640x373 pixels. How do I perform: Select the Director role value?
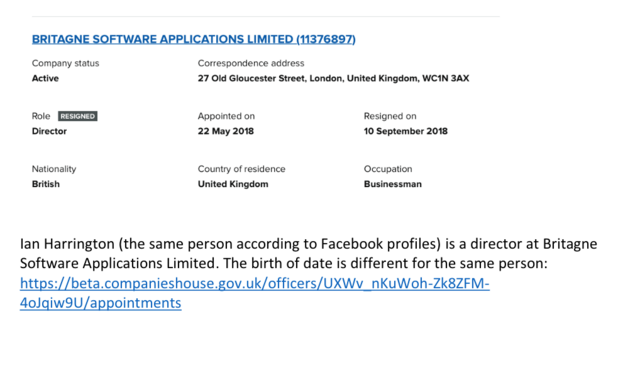49,131
